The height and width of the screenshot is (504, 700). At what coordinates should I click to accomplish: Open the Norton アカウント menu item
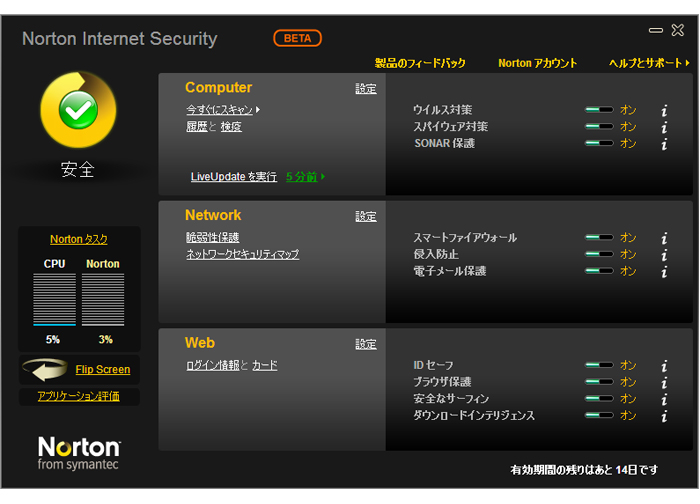click(x=537, y=63)
